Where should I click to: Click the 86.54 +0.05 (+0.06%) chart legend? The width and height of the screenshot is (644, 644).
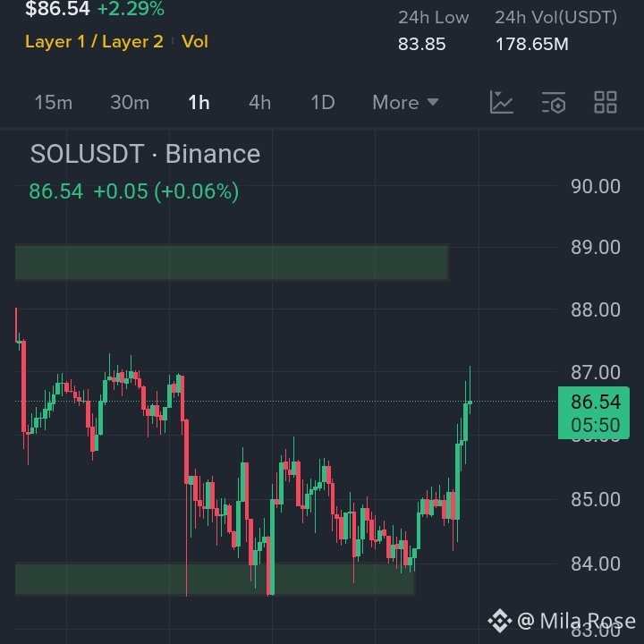[x=134, y=191]
